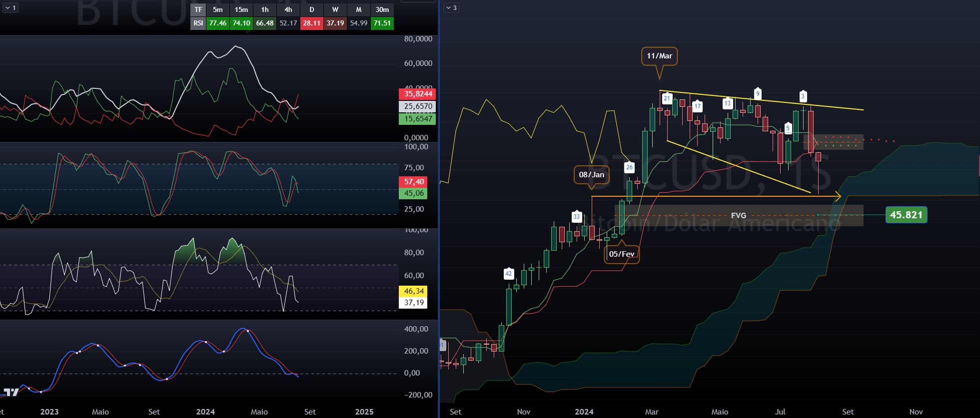
Task: Select the 08/Jan callout annotation
Action: click(x=591, y=175)
